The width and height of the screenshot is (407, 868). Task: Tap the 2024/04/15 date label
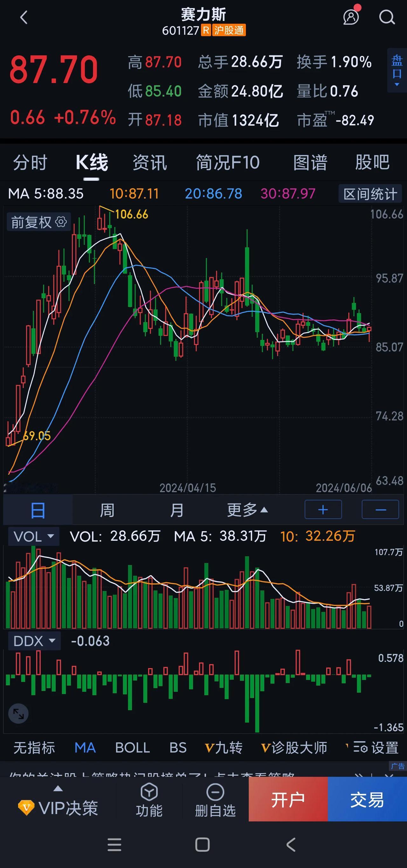coord(188,488)
